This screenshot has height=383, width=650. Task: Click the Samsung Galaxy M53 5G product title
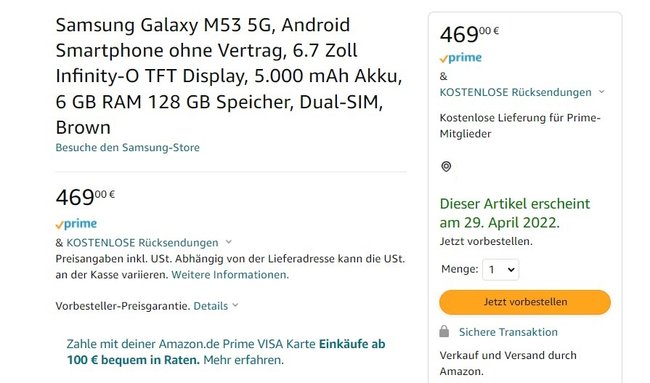coord(229,76)
